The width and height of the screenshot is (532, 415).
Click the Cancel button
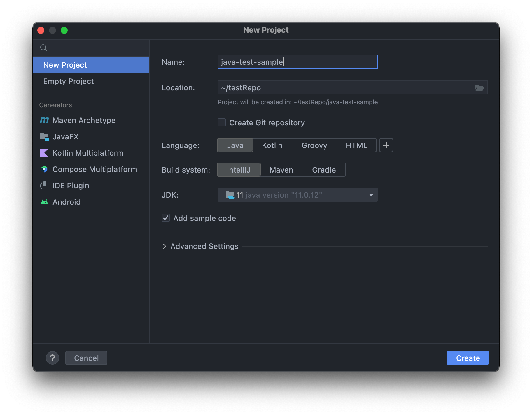(x=86, y=358)
